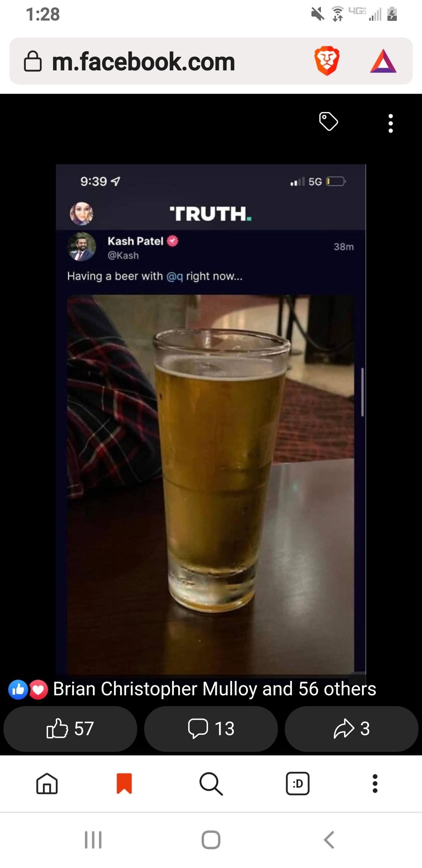422x868 pixels.
Task: Like the post with 57 likes
Action: point(70,728)
